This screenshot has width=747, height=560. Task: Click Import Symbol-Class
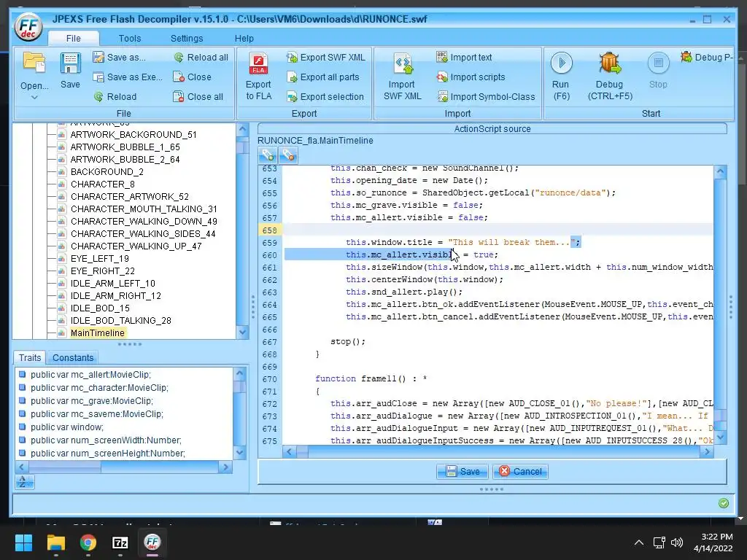tap(486, 97)
